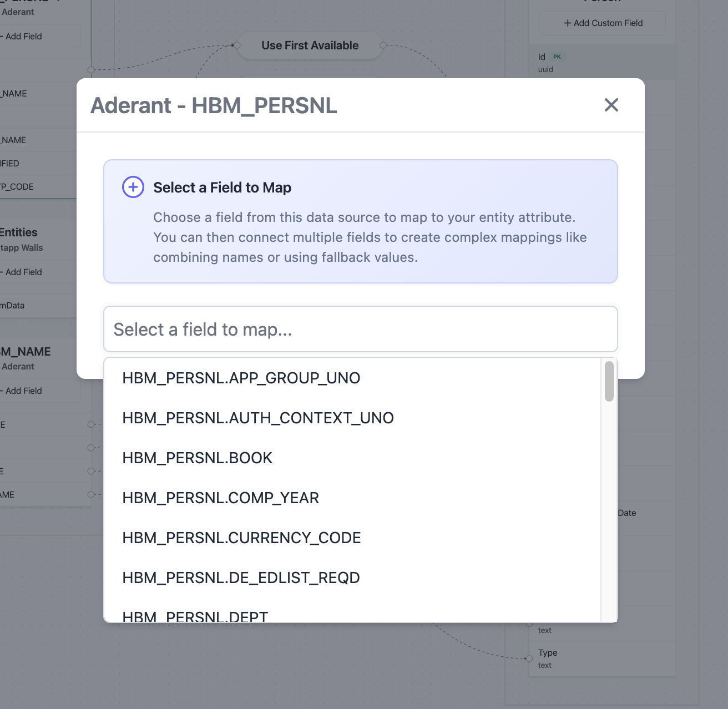Click the right connection handle of Use First Available
This screenshot has width=728, height=709.
coord(382,45)
